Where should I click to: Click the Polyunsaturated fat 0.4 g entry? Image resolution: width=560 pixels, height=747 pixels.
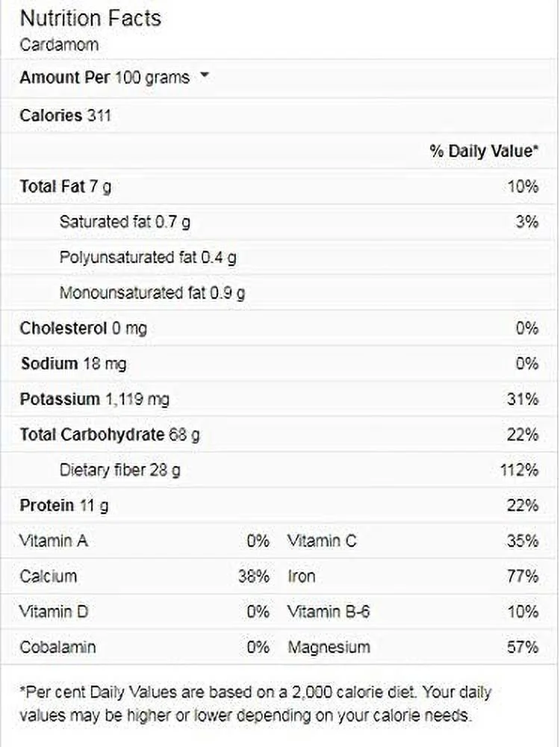tap(148, 258)
